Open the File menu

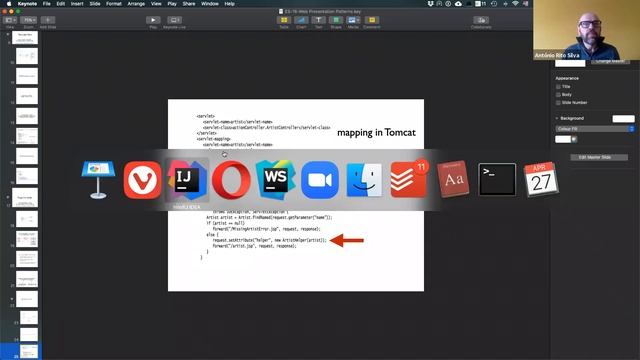pyautogui.click(x=47, y=4)
